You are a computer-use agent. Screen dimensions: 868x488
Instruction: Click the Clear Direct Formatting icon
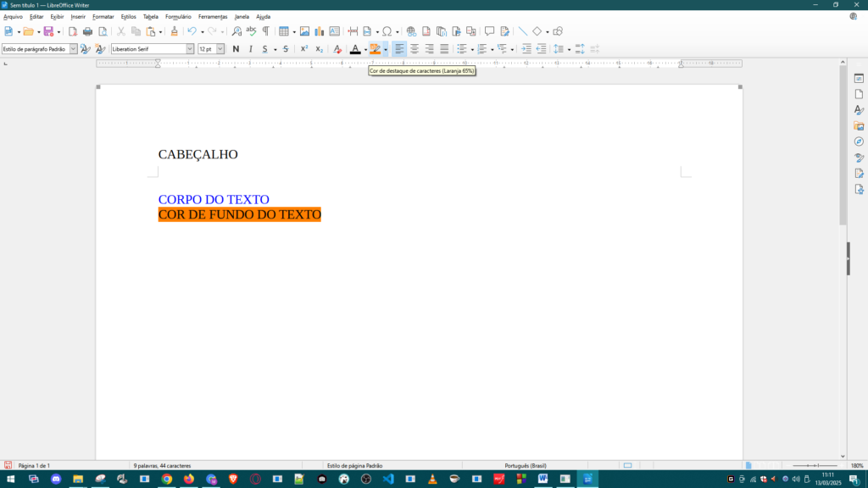(337, 49)
